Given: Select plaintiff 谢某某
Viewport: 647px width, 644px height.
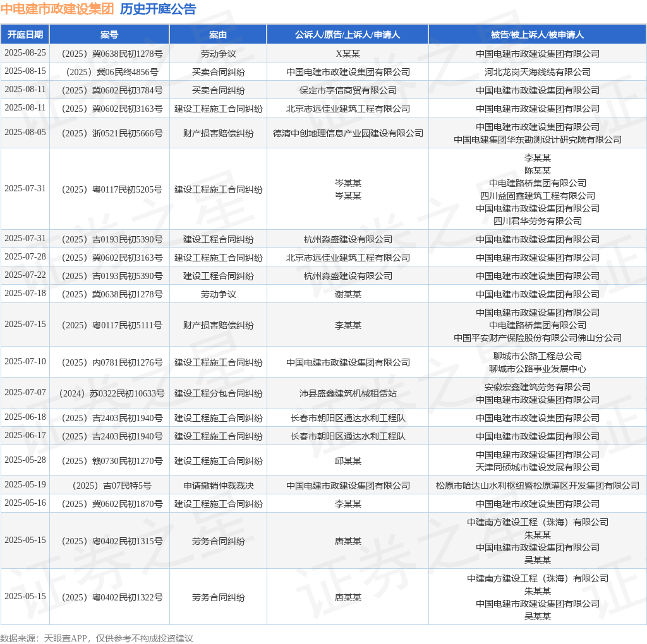Looking at the screenshot, I should click(x=348, y=294).
